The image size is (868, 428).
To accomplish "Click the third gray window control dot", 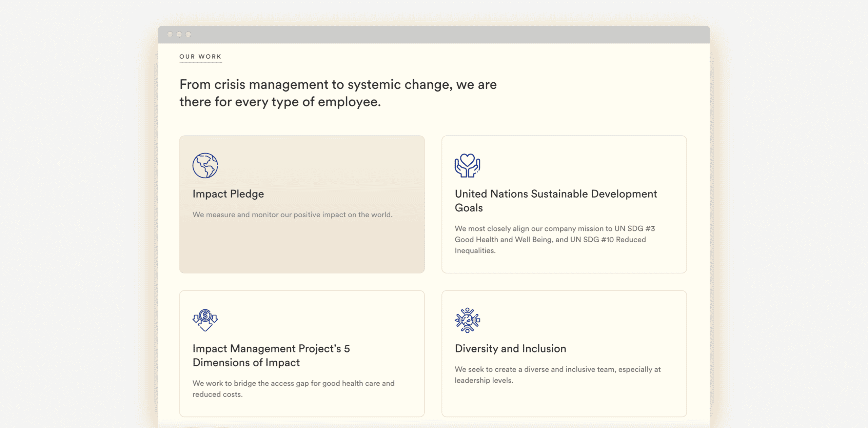I will (188, 34).
